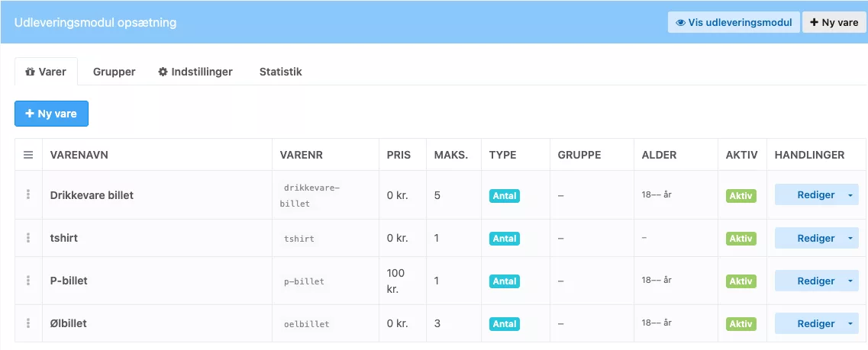This screenshot has height=350, width=868.
Task: Click the MAKS. column header
Action: [451, 155]
